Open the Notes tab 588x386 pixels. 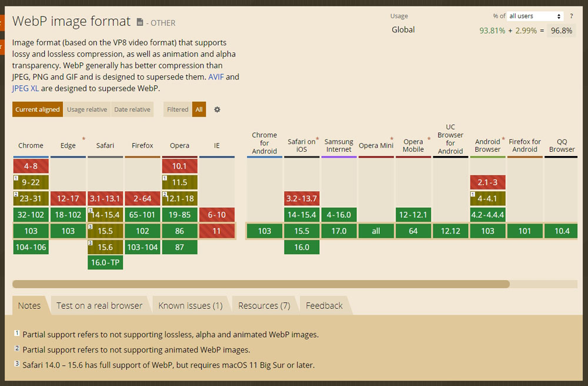tap(29, 306)
